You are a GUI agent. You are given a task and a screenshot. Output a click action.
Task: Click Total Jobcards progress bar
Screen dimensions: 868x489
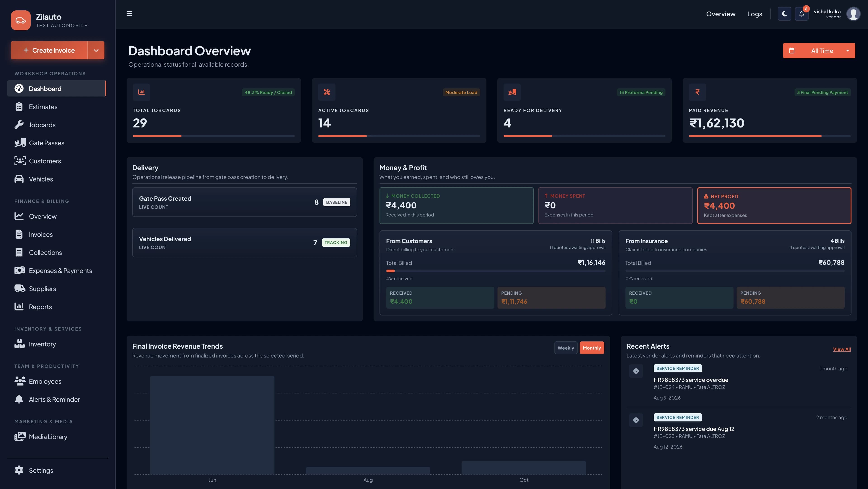click(214, 136)
